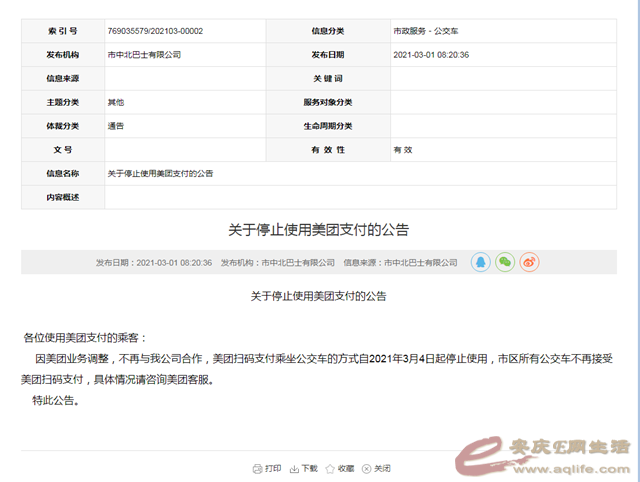Share the notice via WeChat icon

click(x=505, y=261)
